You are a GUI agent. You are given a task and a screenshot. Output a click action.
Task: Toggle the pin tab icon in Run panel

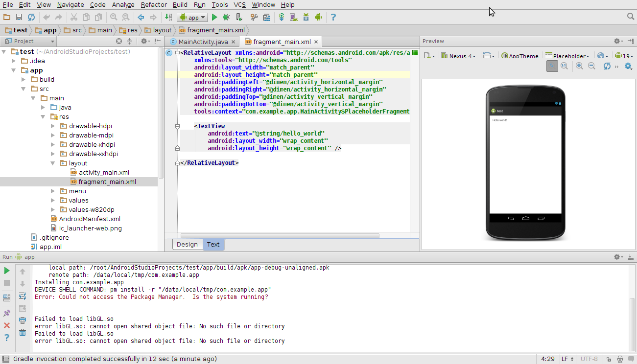7,313
